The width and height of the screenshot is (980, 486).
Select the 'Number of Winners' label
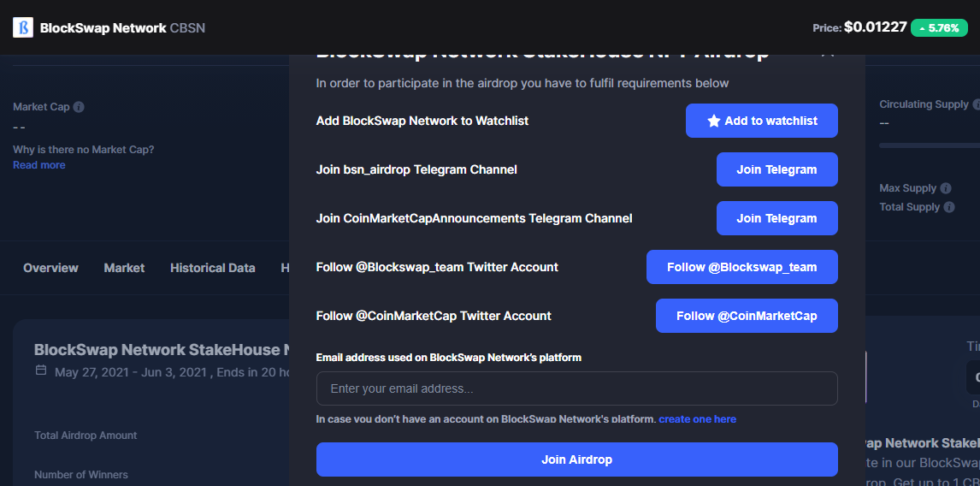point(81,475)
